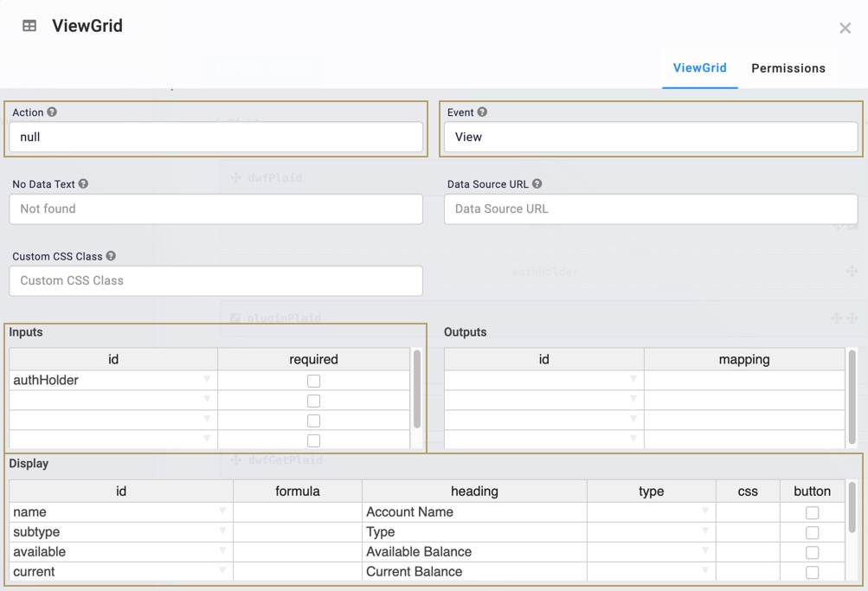Open the subtype id dropdown in Display
This screenshot has height=591, width=868.
click(222, 530)
